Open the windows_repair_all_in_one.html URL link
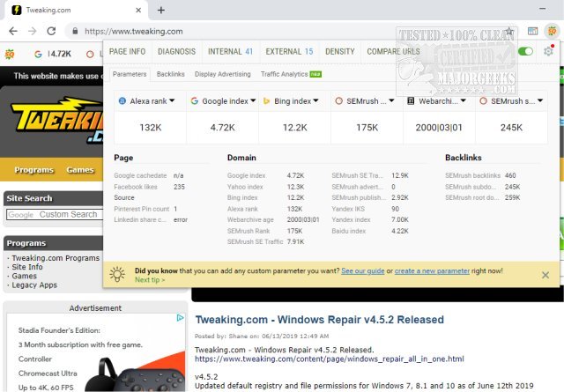This screenshot has height=392, width=564. [x=329, y=359]
